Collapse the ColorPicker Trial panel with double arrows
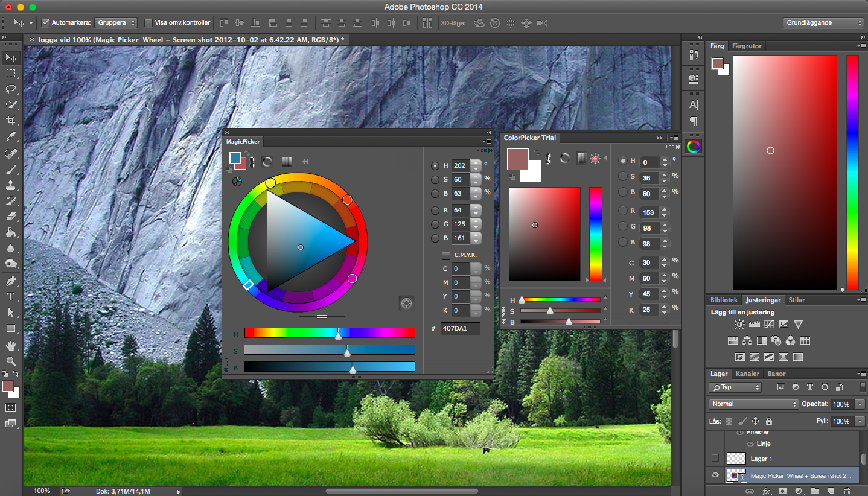 [x=660, y=138]
